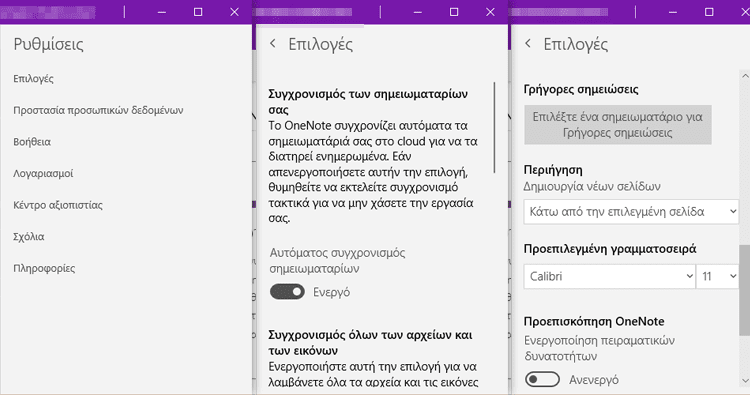The image size is (750, 395).
Task: Close the middle Επιλογές window
Action: coord(490,12)
